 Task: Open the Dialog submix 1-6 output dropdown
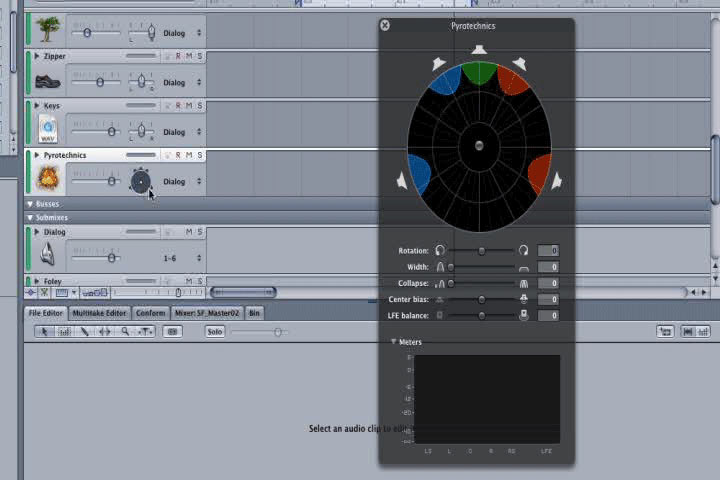tap(182, 258)
